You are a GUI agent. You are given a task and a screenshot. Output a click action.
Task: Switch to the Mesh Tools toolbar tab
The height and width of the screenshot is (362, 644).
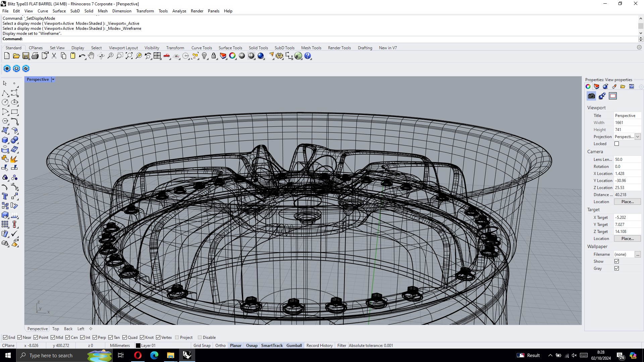[311, 48]
